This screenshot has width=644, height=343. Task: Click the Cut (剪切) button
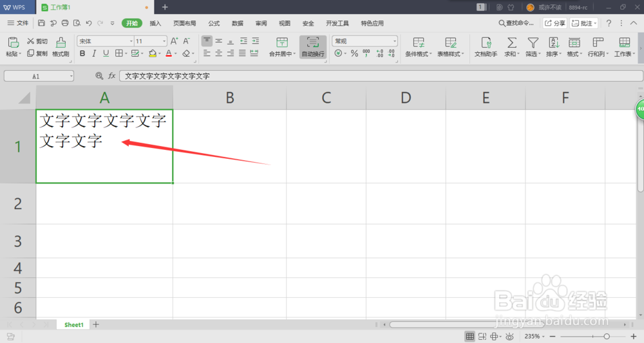[x=37, y=41]
